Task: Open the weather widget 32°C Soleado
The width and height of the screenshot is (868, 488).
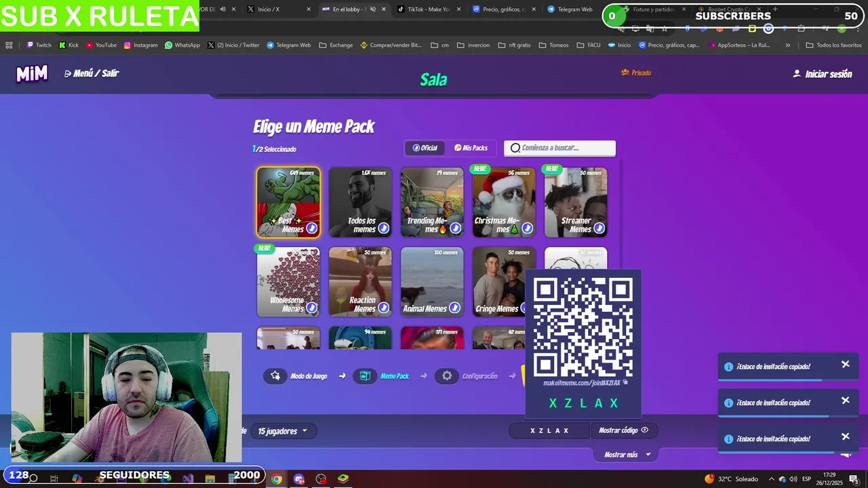Action: 730,479
